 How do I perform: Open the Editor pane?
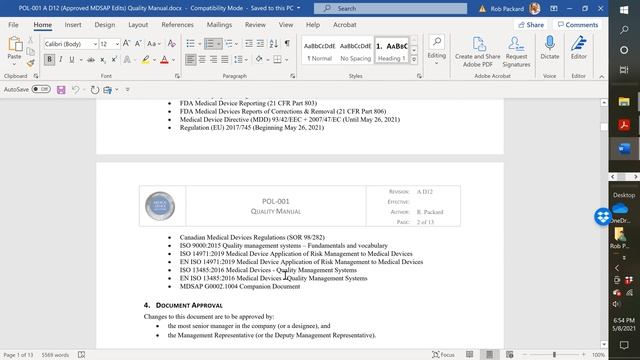point(578,48)
